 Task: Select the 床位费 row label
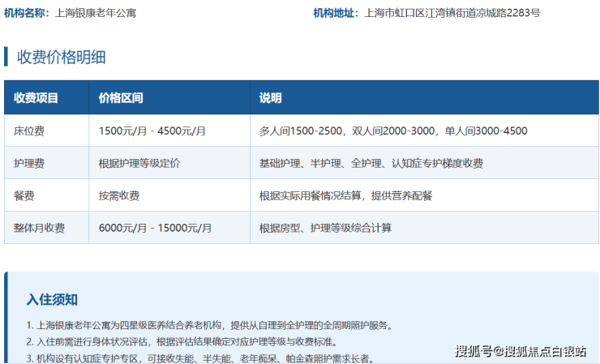click(x=29, y=131)
